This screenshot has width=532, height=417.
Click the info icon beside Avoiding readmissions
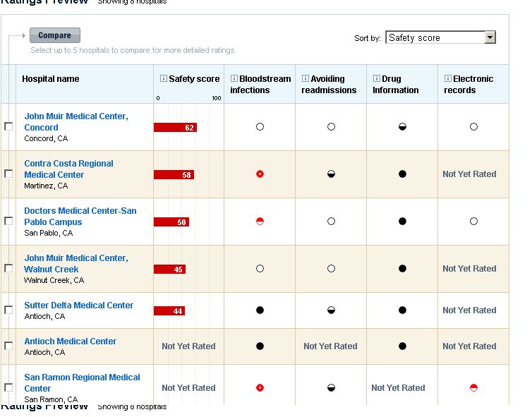coord(306,78)
